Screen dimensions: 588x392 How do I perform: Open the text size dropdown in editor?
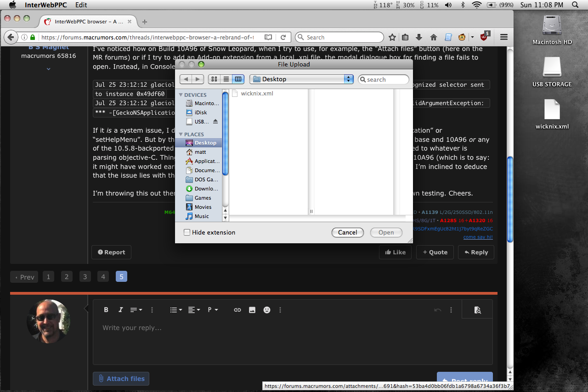(136, 310)
